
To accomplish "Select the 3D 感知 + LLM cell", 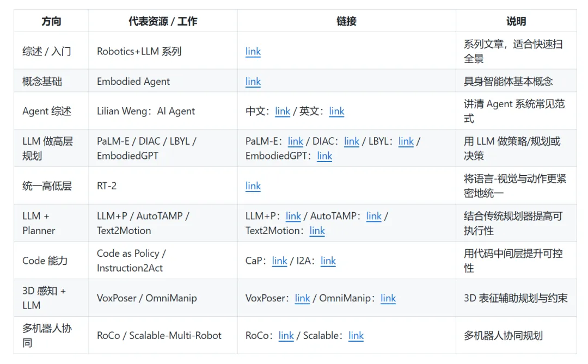I will [x=51, y=298].
